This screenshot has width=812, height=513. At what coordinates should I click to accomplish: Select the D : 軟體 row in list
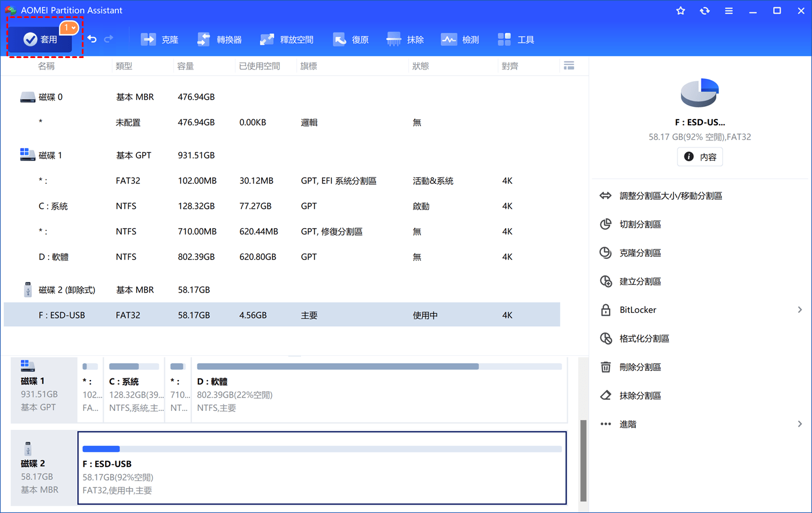282,256
